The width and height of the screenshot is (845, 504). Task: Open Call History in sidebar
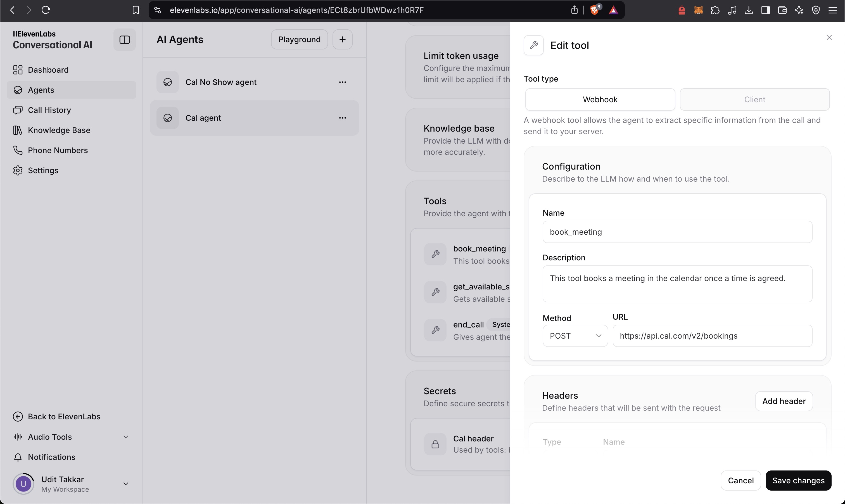click(x=49, y=110)
